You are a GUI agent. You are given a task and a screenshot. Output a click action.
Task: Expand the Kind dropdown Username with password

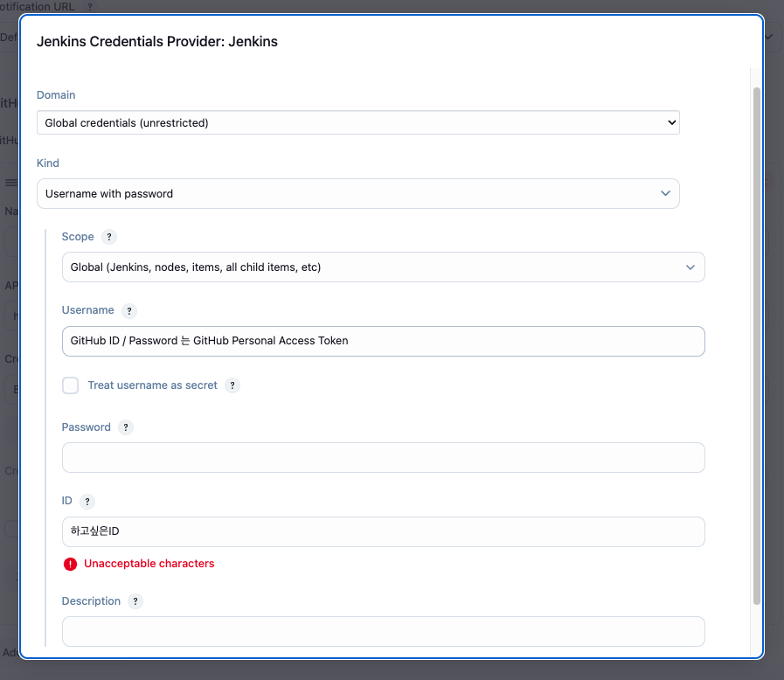pos(358,193)
